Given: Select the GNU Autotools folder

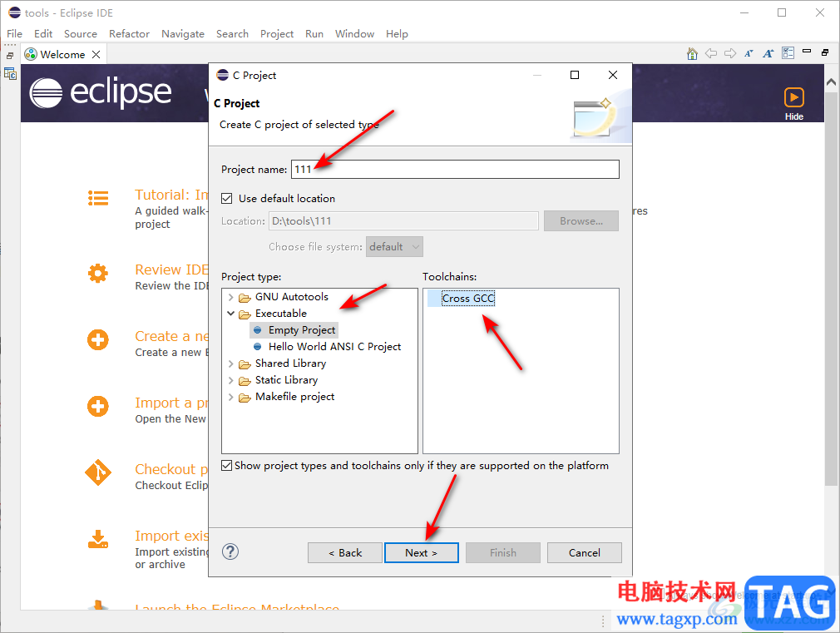Looking at the screenshot, I should point(291,297).
